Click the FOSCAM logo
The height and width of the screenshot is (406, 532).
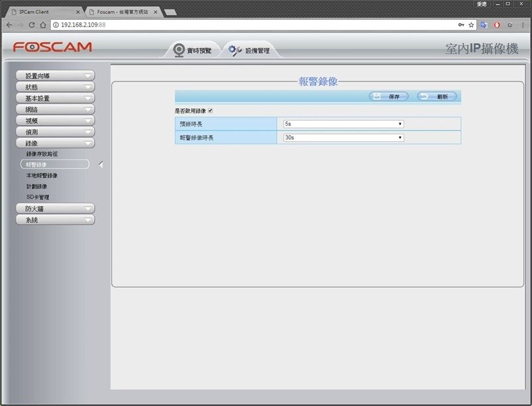pos(52,46)
